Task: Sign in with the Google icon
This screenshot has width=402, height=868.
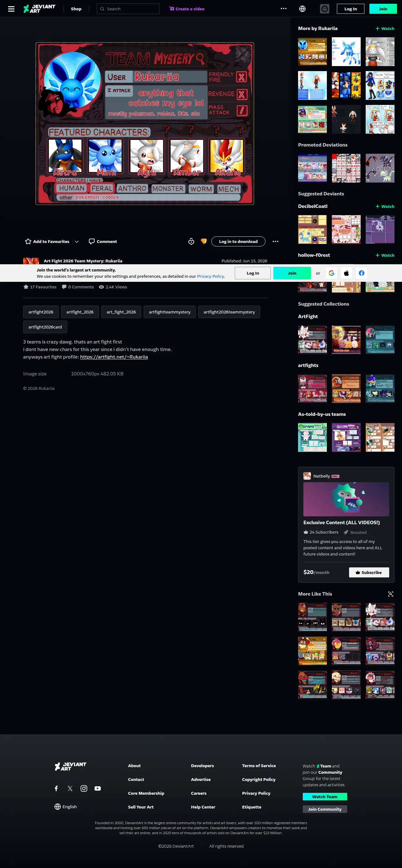Action: 331,273
